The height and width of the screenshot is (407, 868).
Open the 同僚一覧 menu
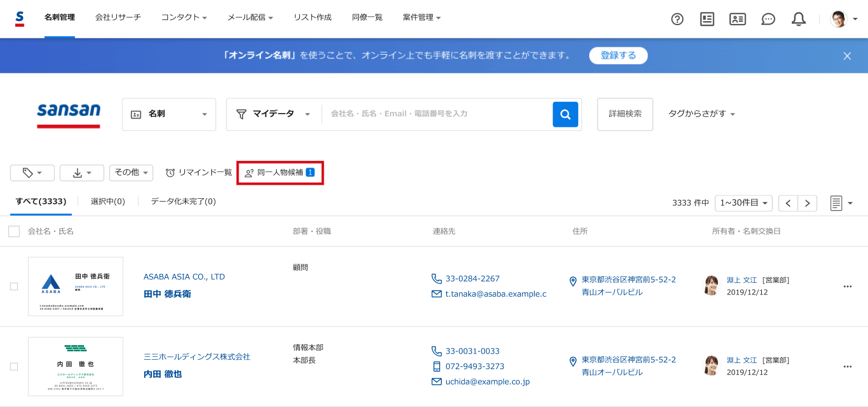pyautogui.click(x=367, y=17)
